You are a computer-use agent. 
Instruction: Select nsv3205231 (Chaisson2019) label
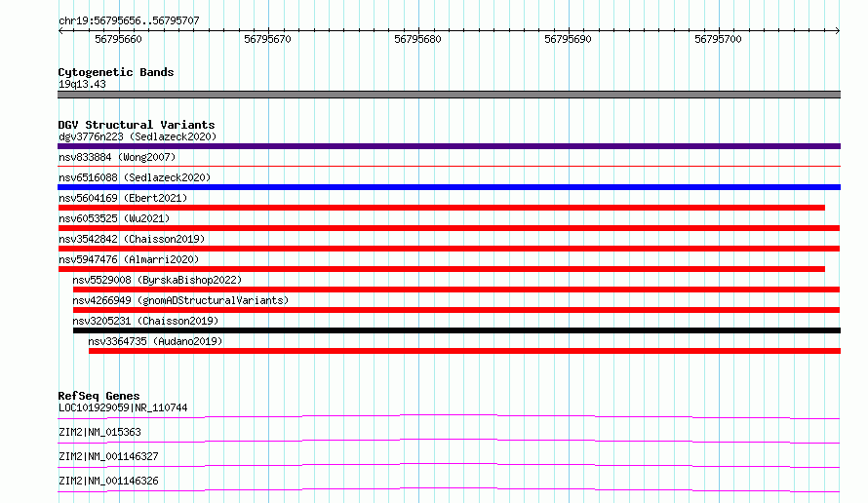pos(145,321)
